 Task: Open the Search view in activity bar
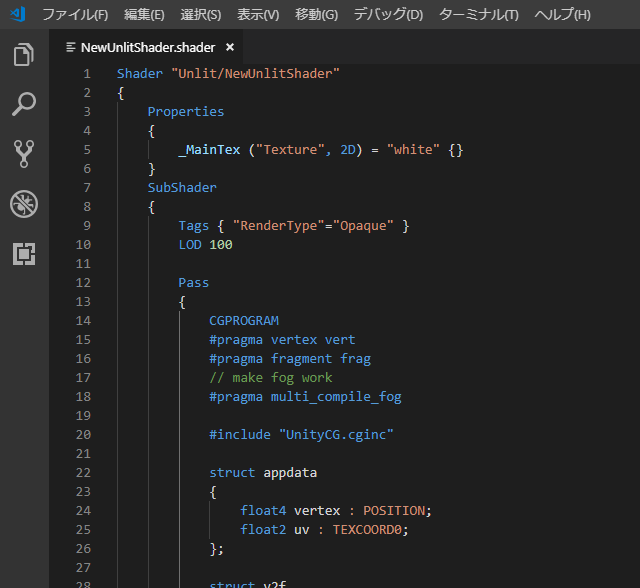coord(24,104)
